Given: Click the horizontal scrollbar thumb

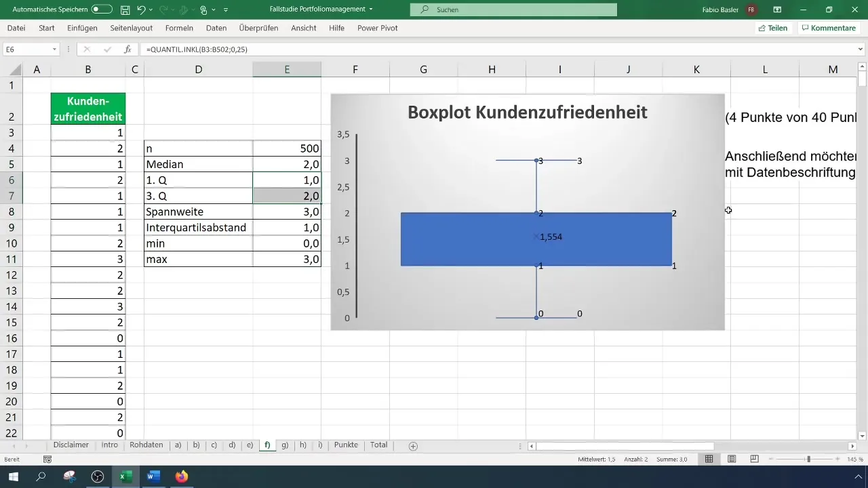Looking at the screenshot, I should click(x=625, y=446).
